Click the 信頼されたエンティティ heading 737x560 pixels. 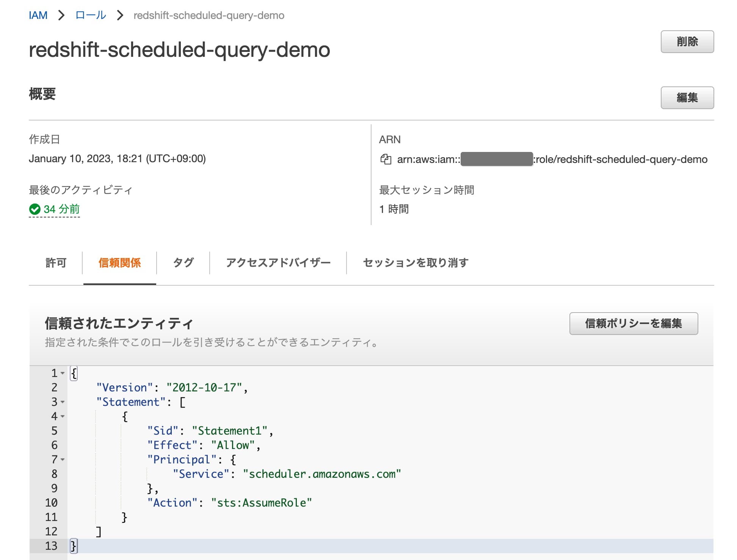tap(119, 324)
